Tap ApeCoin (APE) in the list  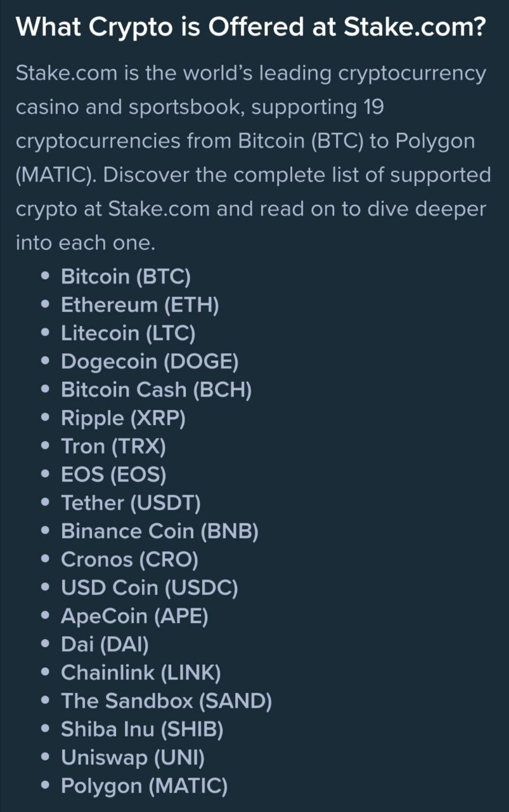click(134, 616)
